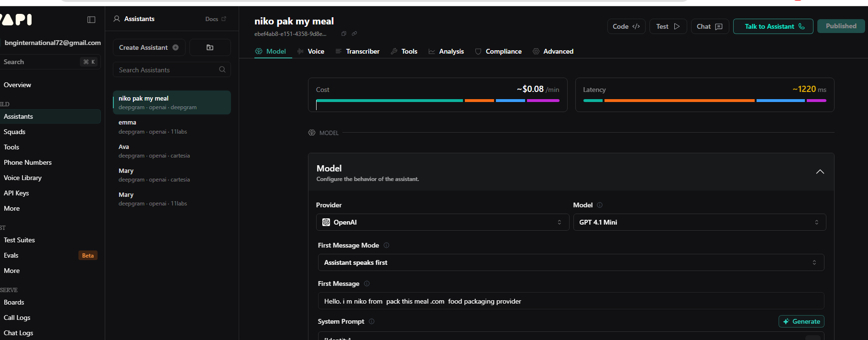Image resolution: width=868 pixels, height=340 pixels.
Task: Click the green segment of the Cost bar
Action: 389,101
